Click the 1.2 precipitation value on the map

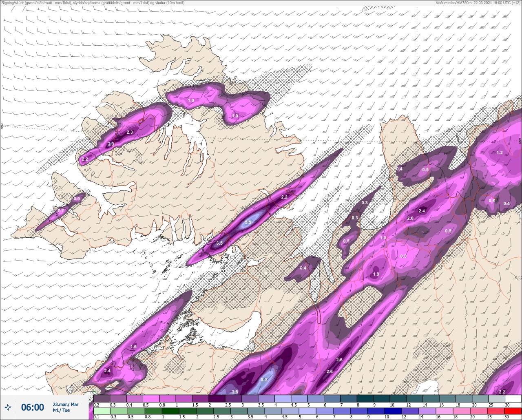tap(500, 153)
